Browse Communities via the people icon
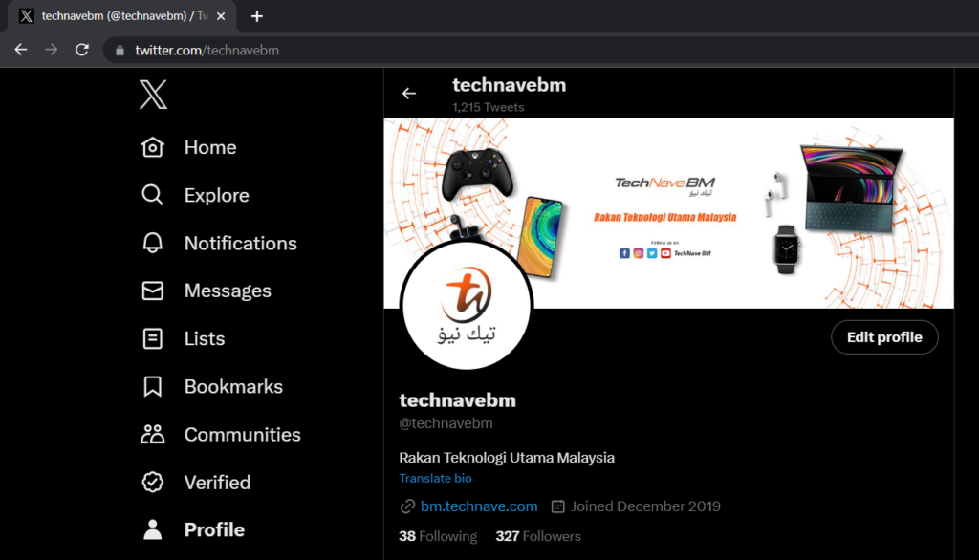The height and width of the screenshot is (560, 979). (152, 434)
